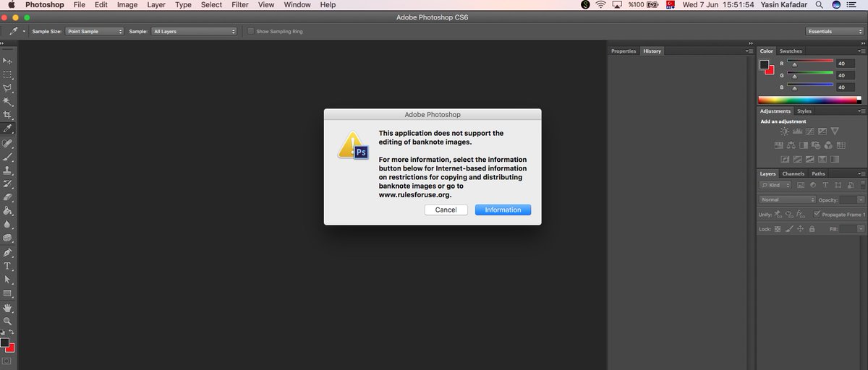
Task: Select the Pen tool
Action: pyautogui.click(x=7, y=253)
